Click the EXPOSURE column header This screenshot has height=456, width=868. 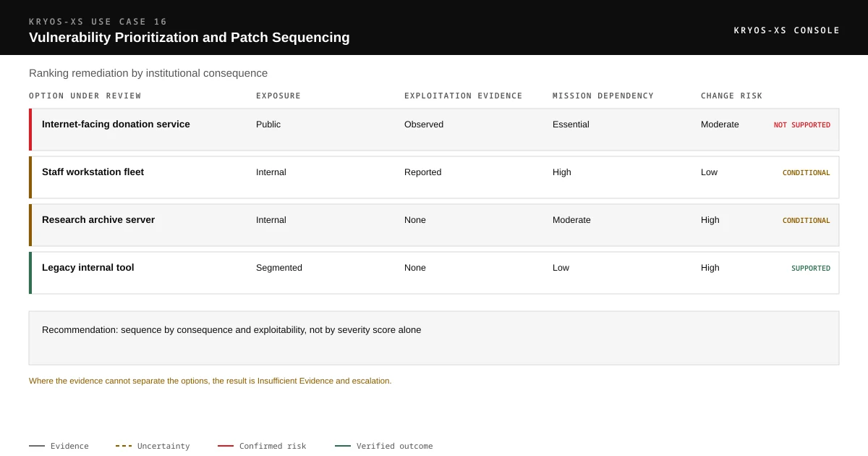pyautogui.click(x=278, y=96)
